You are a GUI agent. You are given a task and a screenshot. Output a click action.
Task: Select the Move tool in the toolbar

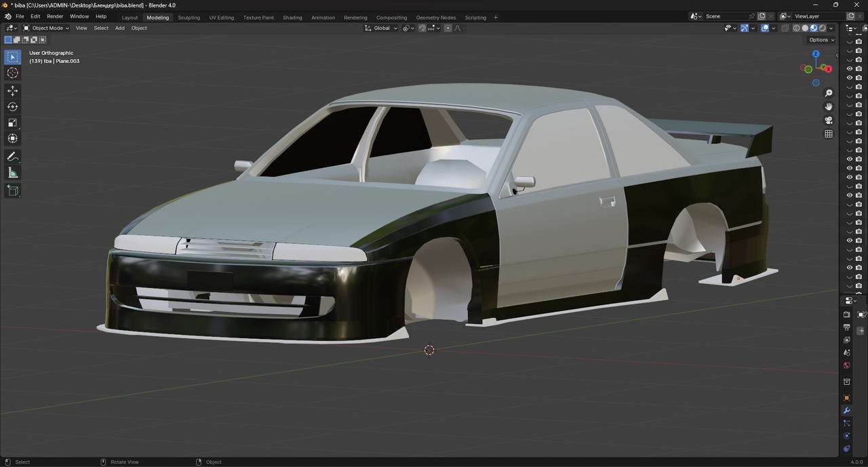[x=12, y=91]
